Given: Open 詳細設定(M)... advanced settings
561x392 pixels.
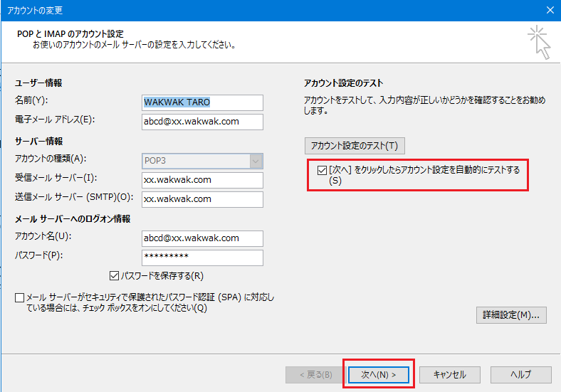Looking at the screenshot, I should pos(511,315).
